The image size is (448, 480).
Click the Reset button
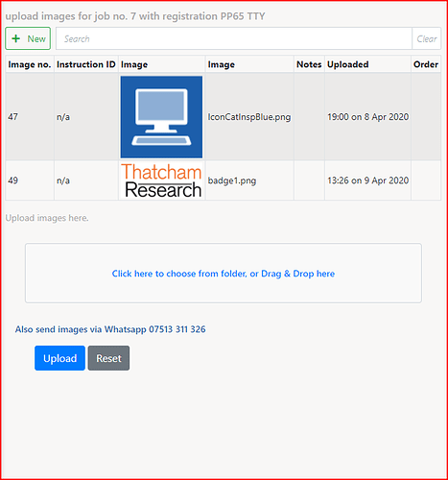[108, 358]
